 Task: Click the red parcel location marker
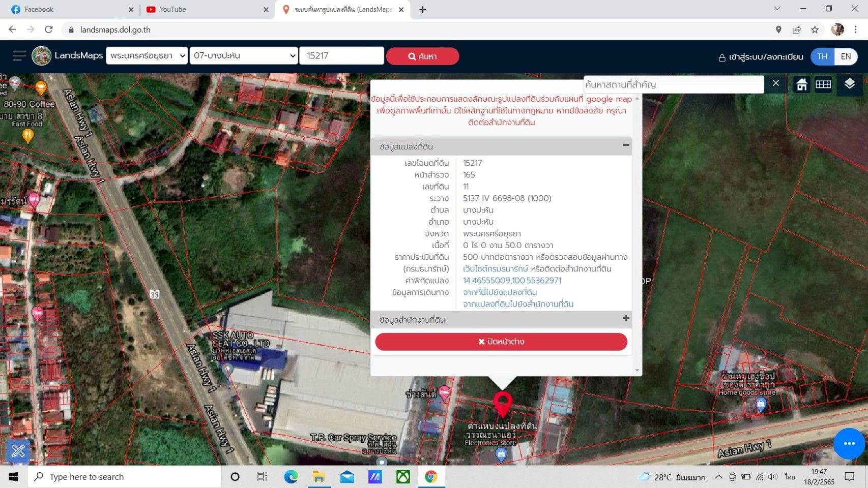point(503,405)
